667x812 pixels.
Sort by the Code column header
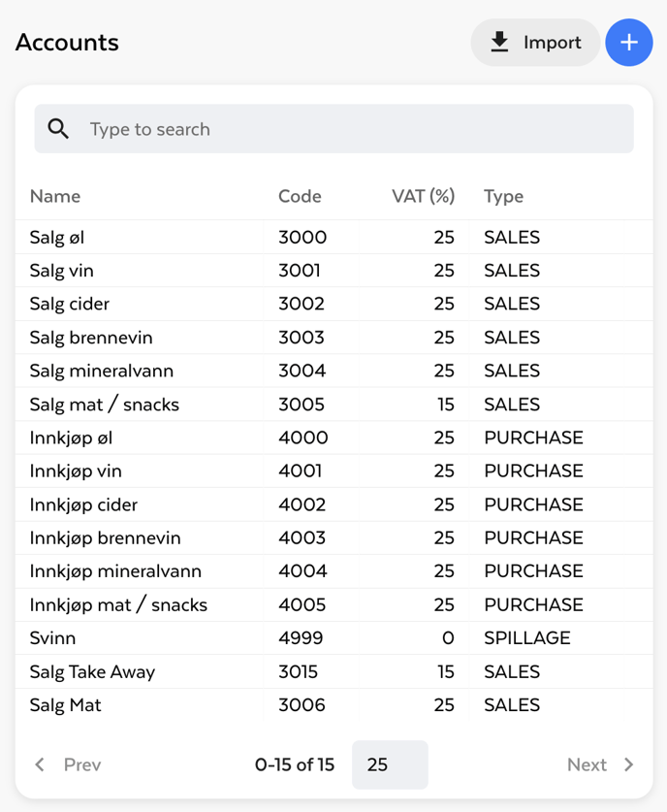point(300,196)
